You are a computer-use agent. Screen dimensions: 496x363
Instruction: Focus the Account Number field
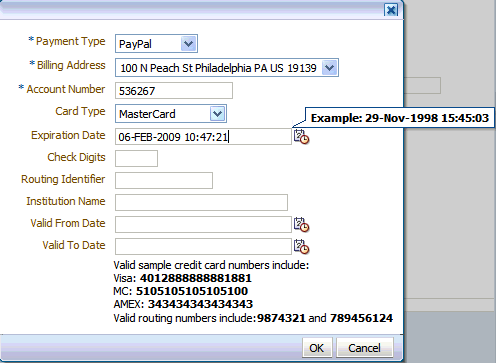[x=174, y=91]
